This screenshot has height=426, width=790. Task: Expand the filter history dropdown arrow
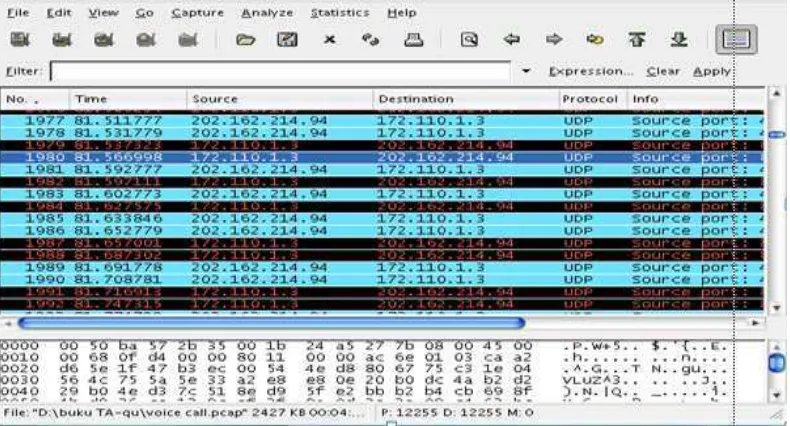(526, 71)
